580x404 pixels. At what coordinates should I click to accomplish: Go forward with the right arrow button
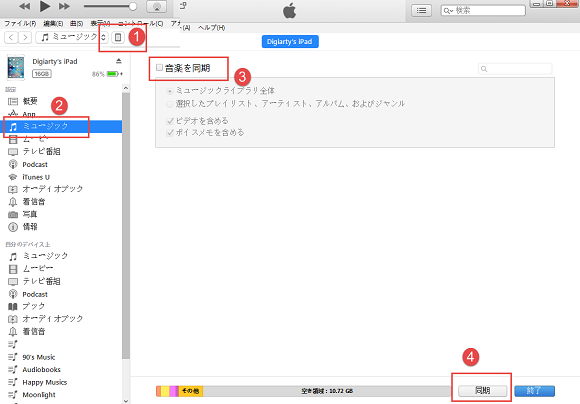coord(25,37)
